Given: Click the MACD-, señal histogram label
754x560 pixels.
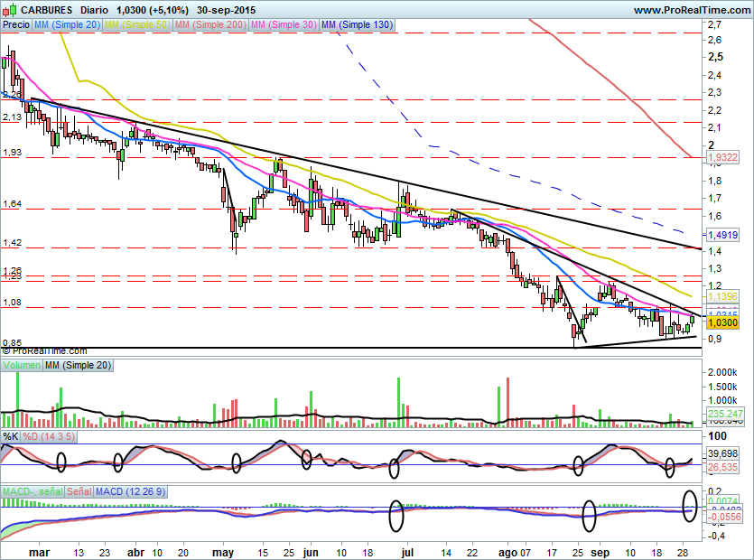Looking at the screenshot, I should click(33, 491).
